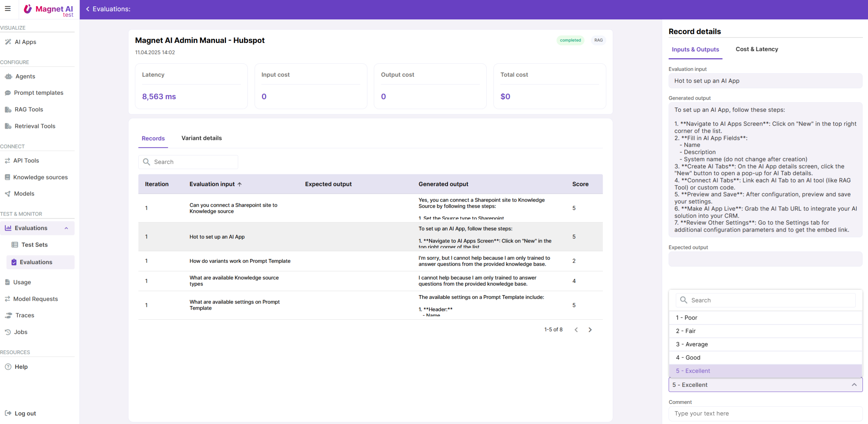Click the hamburger menu icon

pyautogui.click(x=7, y=9)
